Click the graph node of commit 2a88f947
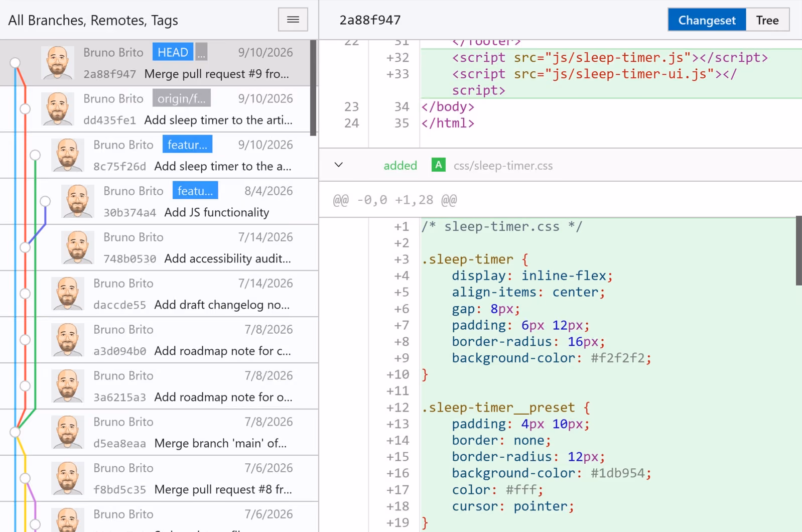Viewport: 802px width, 532px height. pos(15,63)
